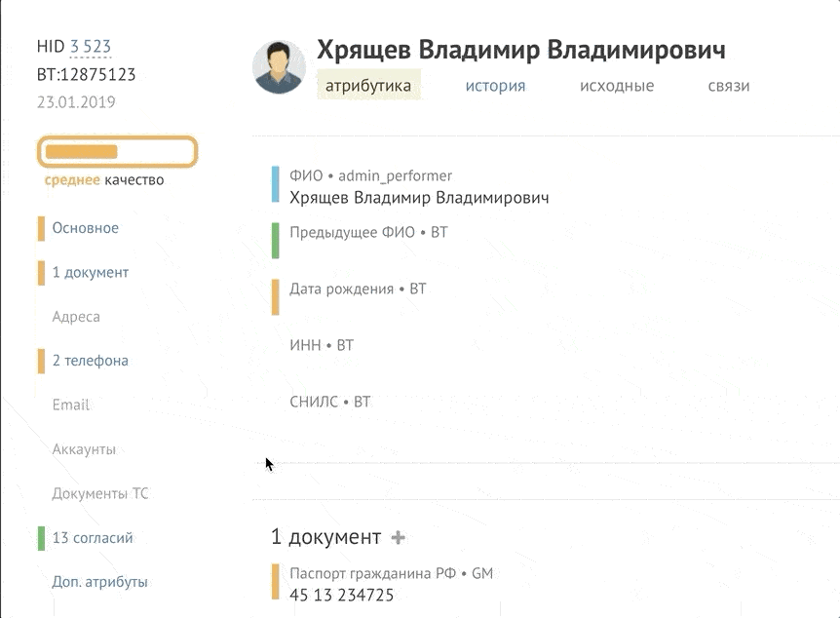Click the среднее качество label
Image resolution: width=840 pixels, height=618 pixels.
coord(104,180)
